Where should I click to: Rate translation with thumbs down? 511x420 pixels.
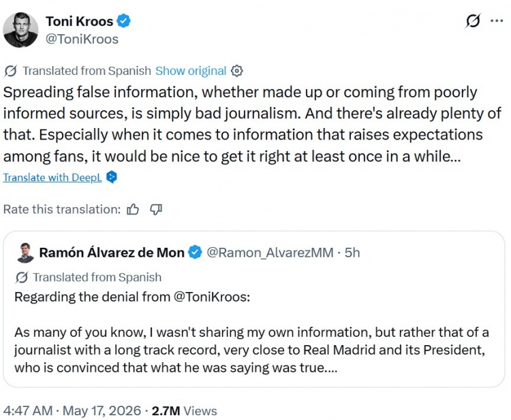click(x=156, y=210)
